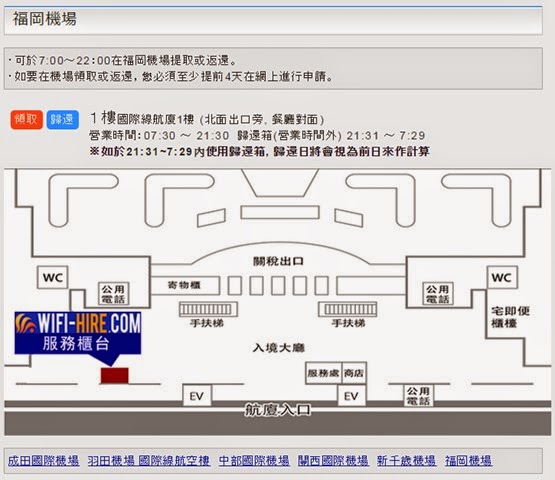
Task: Open the 羽田機場 國際線航空樓 link
Action: (x=149, y=461)
